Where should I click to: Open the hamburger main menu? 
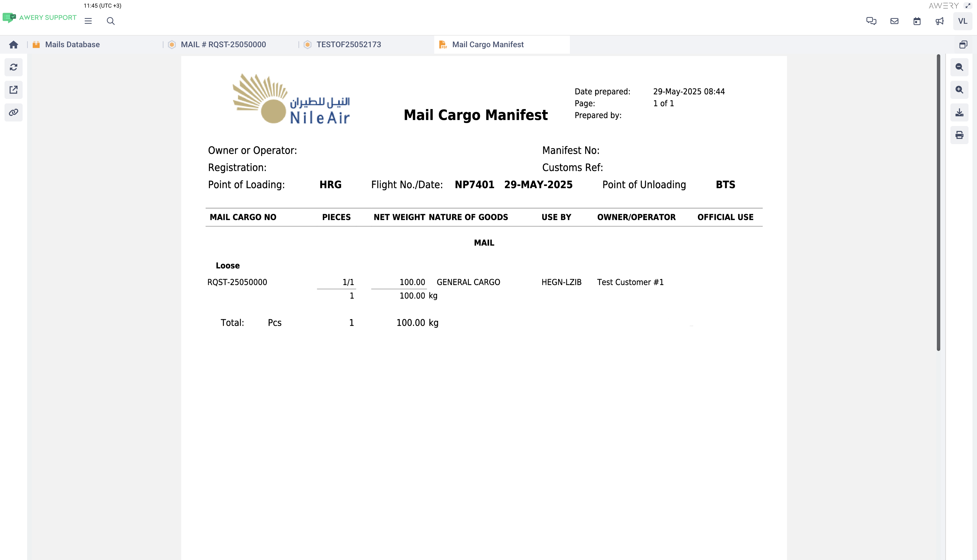(88, 21)
